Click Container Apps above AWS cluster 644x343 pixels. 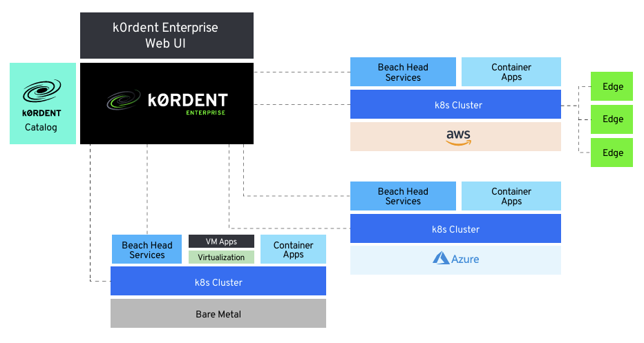coord(511,72)
